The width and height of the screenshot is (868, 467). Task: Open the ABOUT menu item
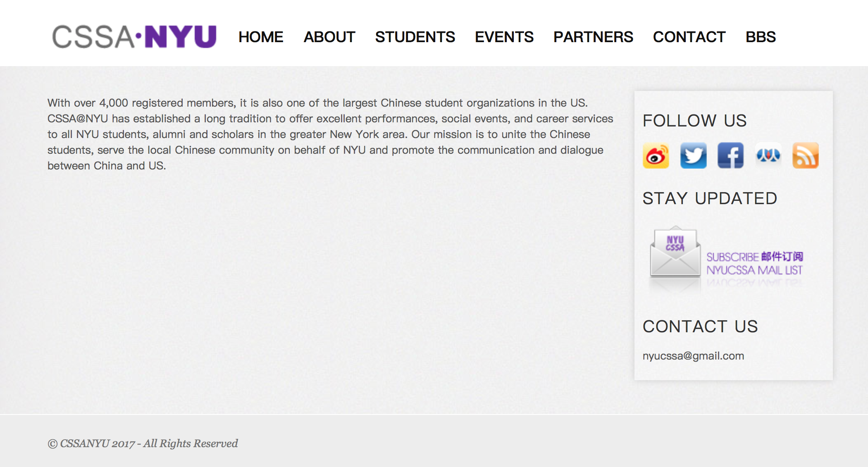329,37
